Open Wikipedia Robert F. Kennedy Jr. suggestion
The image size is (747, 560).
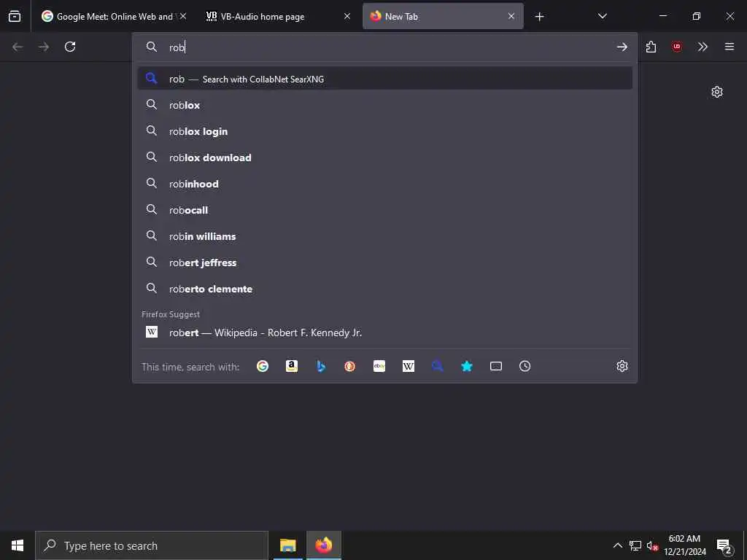[x=385, y=332]
